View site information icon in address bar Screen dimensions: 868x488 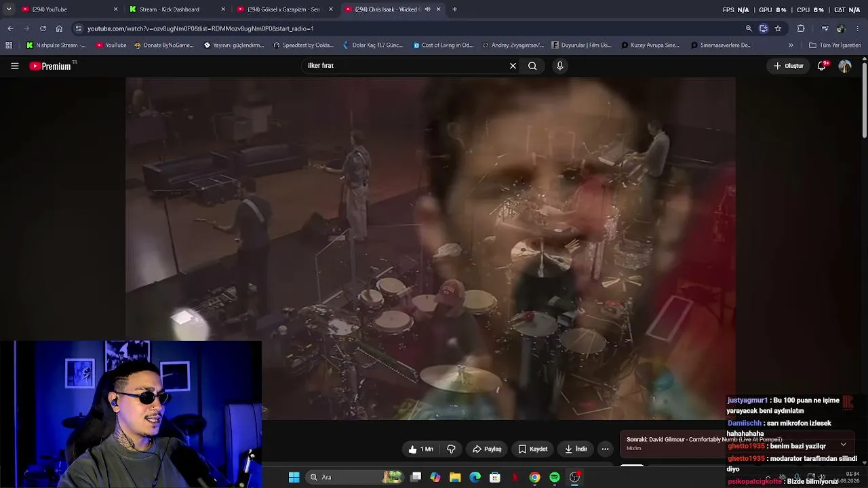coord(79,28)
